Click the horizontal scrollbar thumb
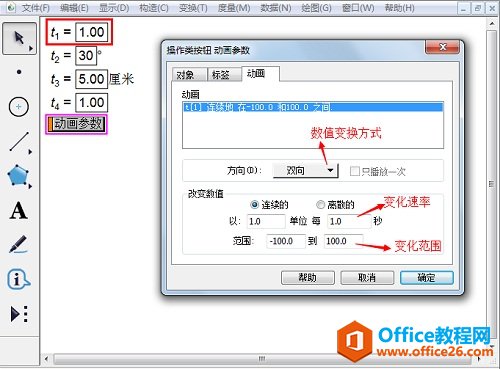Viewport: 500px width, 369px height. click(262, 359)
